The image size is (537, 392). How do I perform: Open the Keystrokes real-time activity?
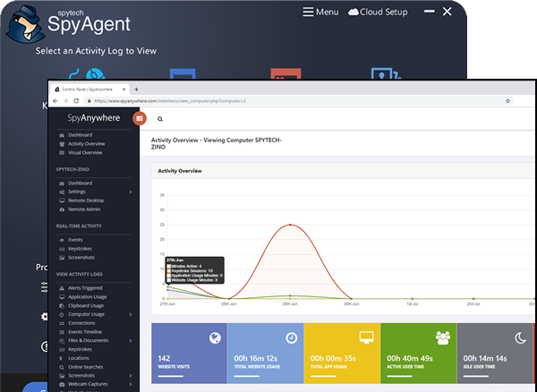(81, 250)
